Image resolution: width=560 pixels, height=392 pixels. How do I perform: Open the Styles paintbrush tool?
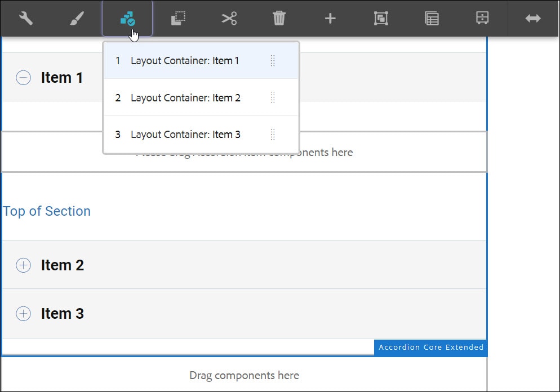click(77, 18)
